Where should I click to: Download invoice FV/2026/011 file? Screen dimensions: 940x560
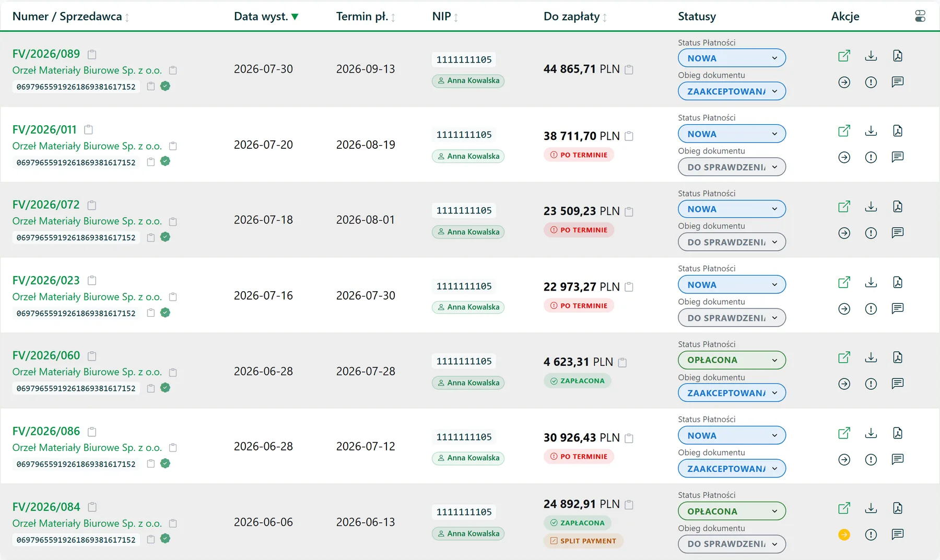[871, 131]
